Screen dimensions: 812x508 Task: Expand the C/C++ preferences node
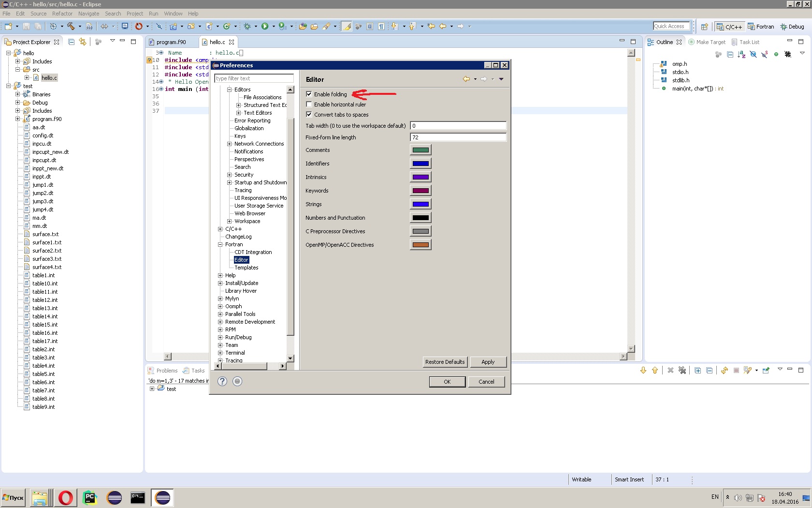coord(220,229)
